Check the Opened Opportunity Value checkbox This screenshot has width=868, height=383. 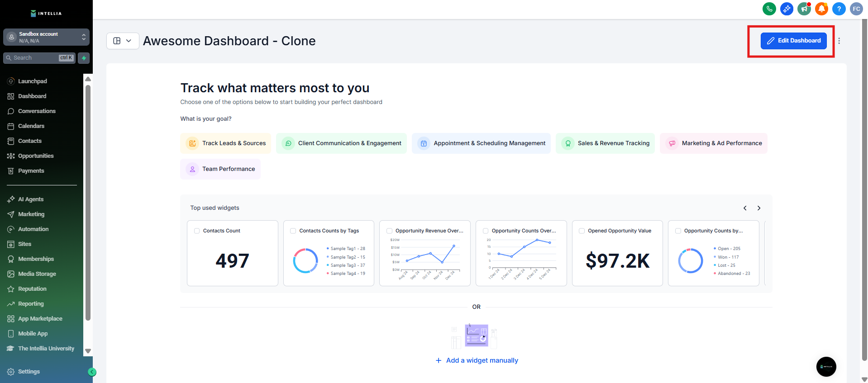[x=582, y=231]
